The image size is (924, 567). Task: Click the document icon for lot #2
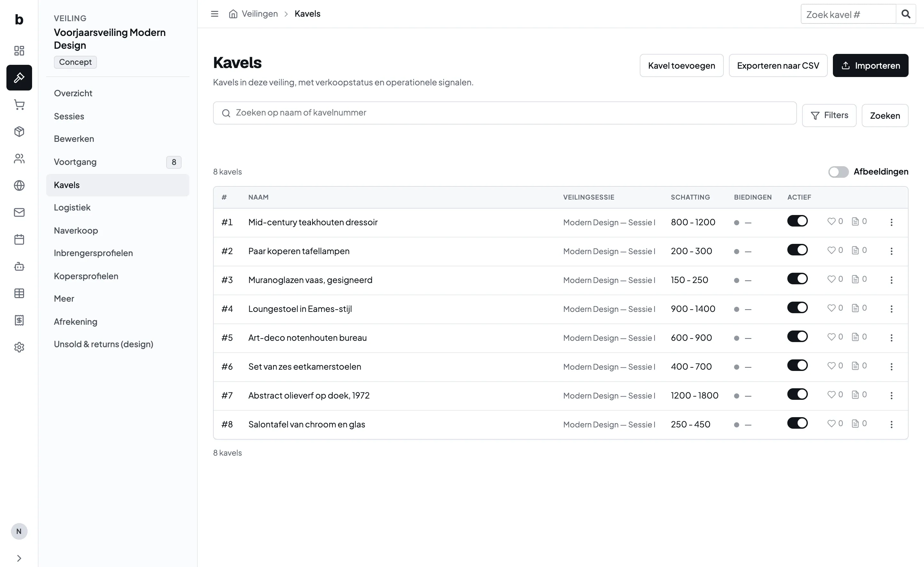coord(855,250)
